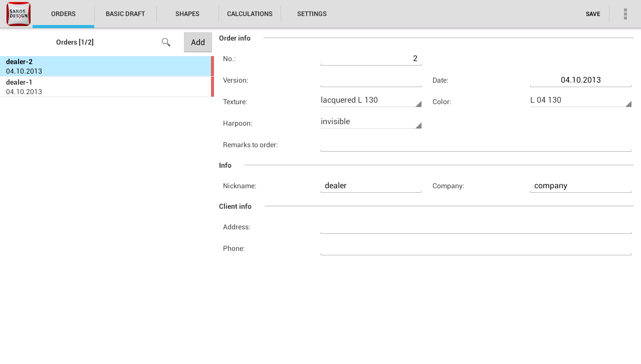Edit the Date field 04.10.2013
Image resolution: width=641 pixels, height=364 pixels.
[x=580, y=80]
